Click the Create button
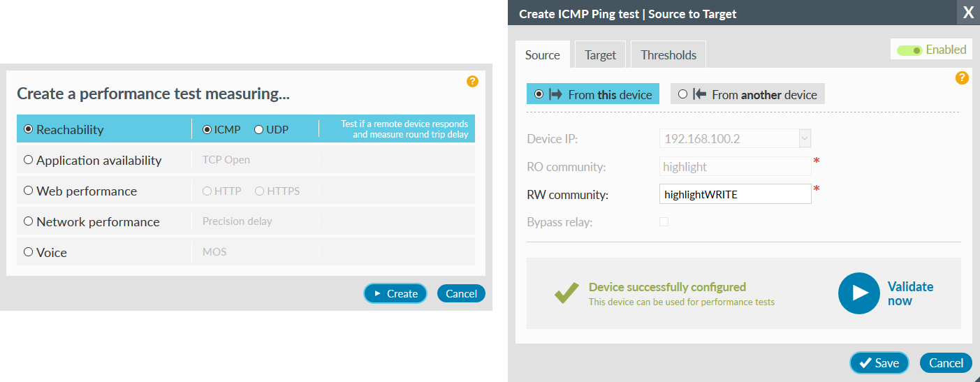 pos(395,293)
